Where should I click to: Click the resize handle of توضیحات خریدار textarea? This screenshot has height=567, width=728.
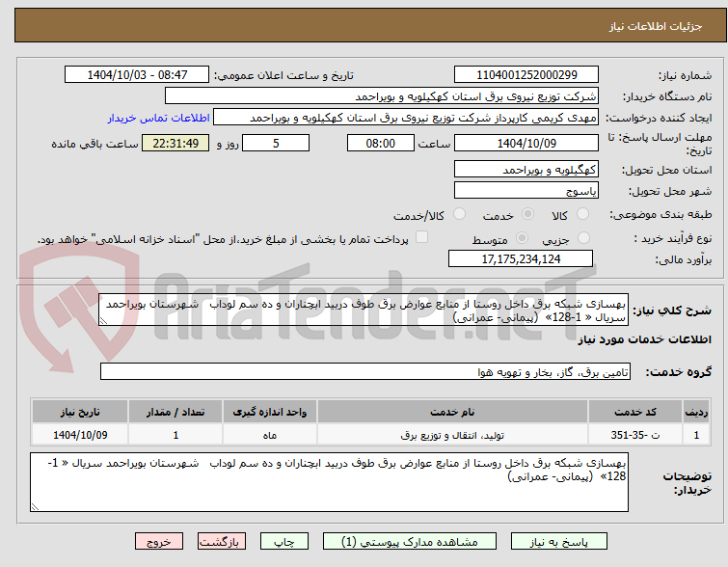click(36, 507)
